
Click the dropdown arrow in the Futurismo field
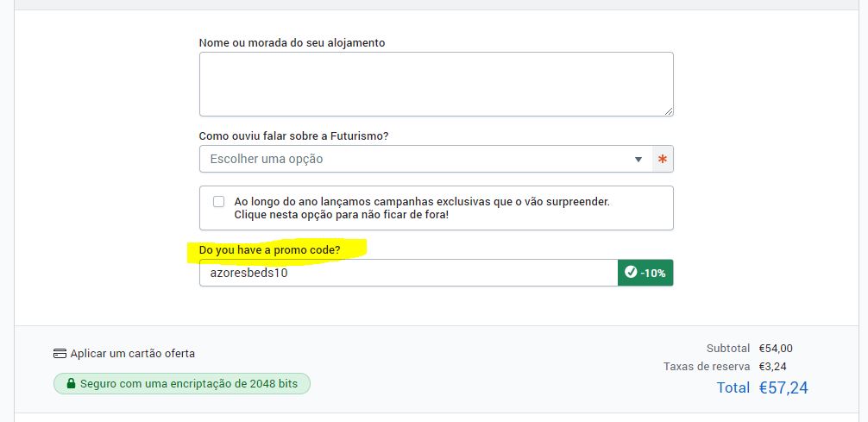(638, 160)
